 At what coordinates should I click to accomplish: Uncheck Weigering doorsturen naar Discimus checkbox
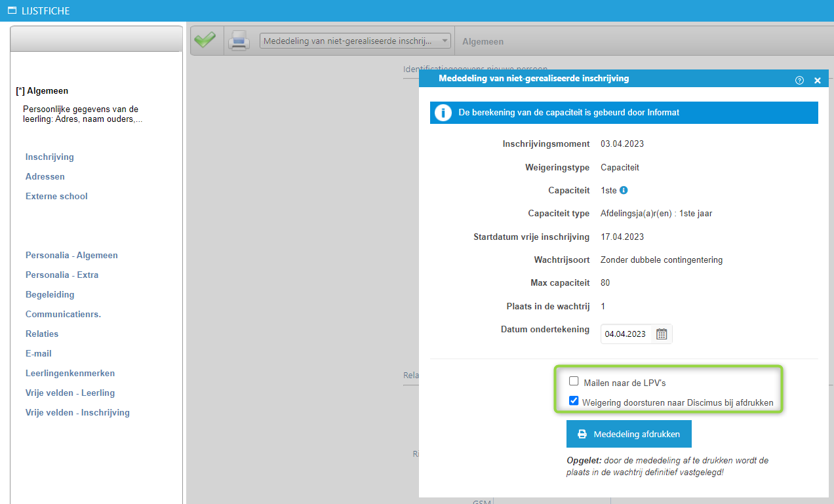click(x=574, y=401)
